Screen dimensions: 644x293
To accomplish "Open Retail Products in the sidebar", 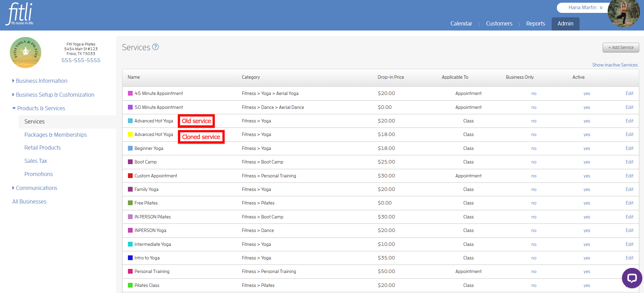I will point(42,148).
